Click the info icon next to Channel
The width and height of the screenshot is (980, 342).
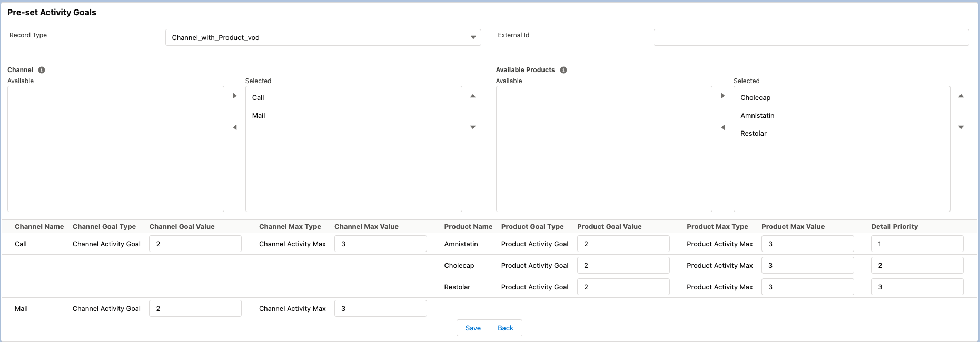pyautogui.click(x=42, y=70)
